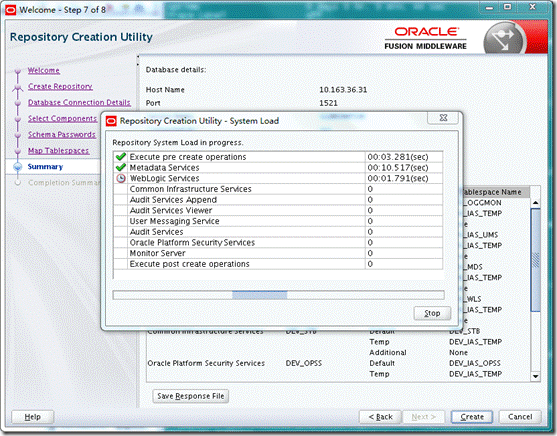Go to the Map Tablespaces step

click(58, 151)
